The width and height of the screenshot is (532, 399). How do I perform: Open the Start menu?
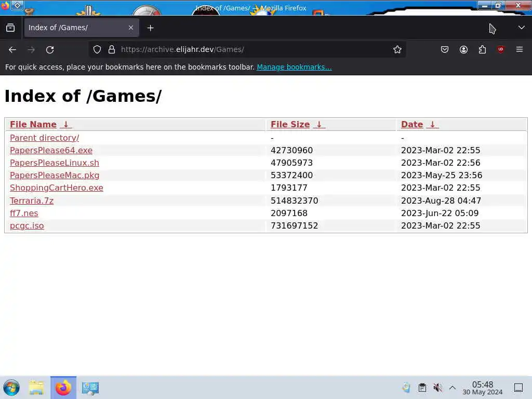click(11, 388)
